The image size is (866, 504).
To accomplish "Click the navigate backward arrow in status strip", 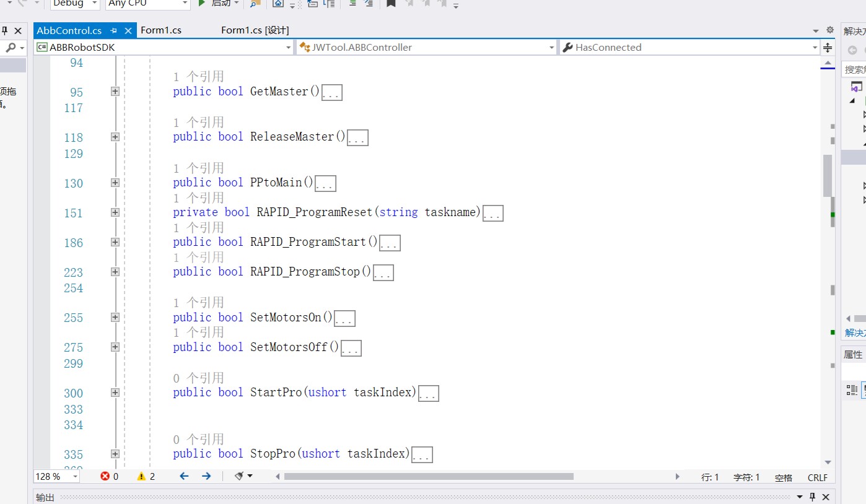I will [184, 476].
